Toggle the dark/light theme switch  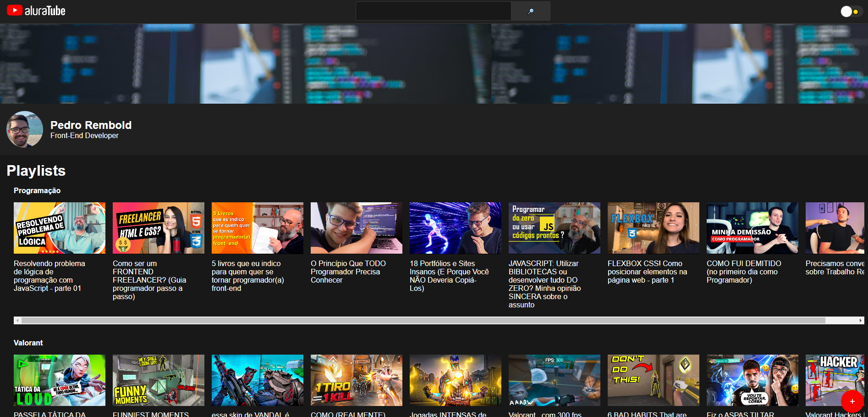tap(852, 11)
